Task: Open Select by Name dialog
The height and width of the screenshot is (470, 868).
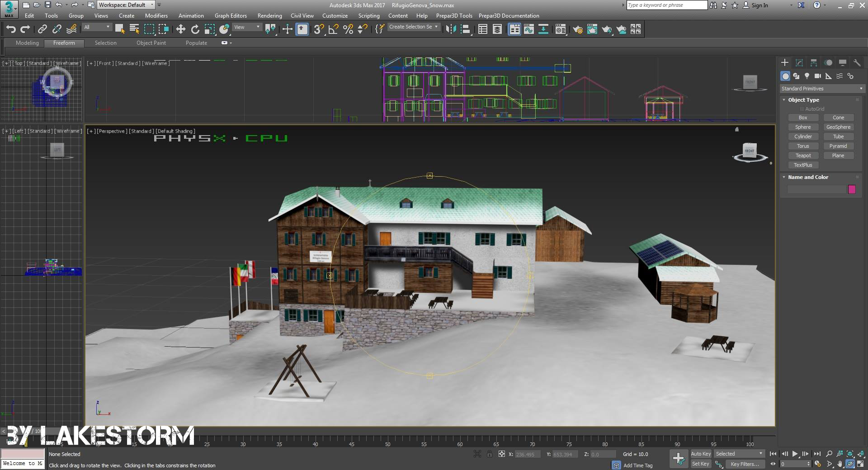Action: pos(134,29)
